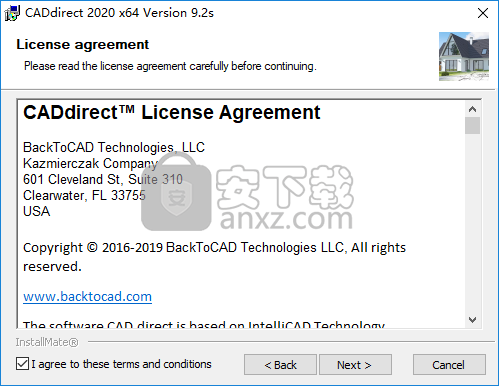Click the Kazmierczak Company line
Screen dimensions: 499x386
pyautogui.click(x=90, y=164)
